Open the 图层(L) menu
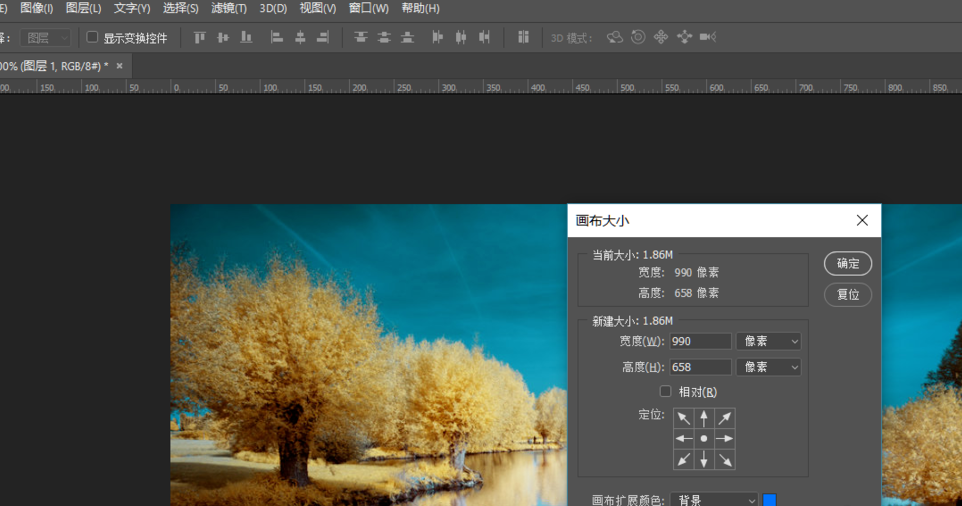Screen dimensions: 962x506 [83, 8]
